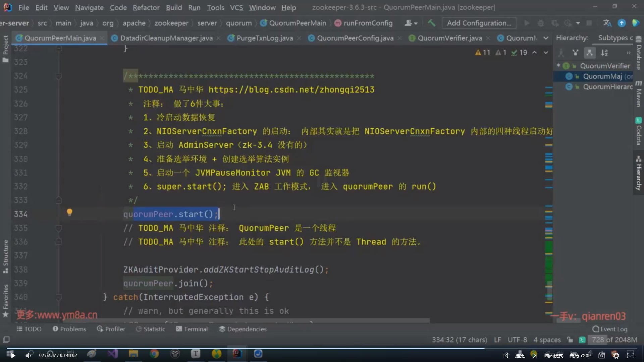Switch to QuorumPeerConfig.java tab
Viewport: 644px width, 362px height.
tap(355, 38)
